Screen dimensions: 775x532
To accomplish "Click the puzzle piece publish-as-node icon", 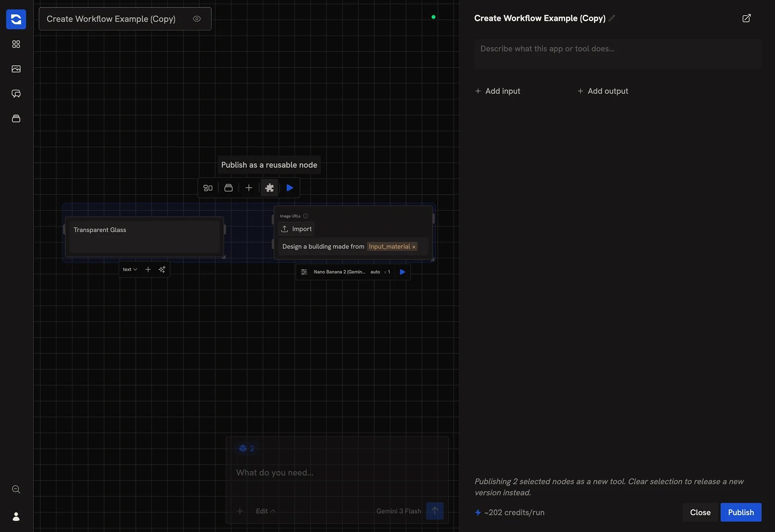I will pos(269,188).
